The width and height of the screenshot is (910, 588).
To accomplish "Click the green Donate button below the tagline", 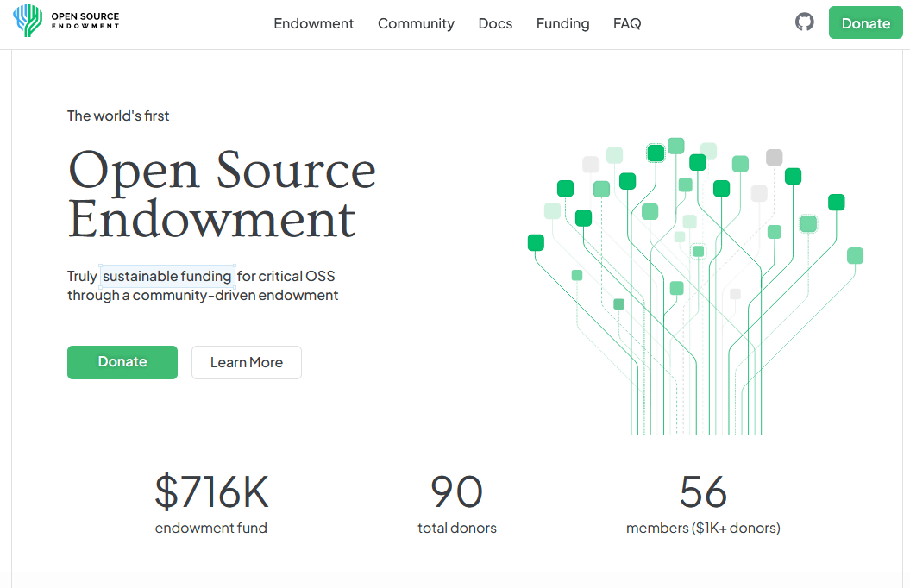I will 122,362.
